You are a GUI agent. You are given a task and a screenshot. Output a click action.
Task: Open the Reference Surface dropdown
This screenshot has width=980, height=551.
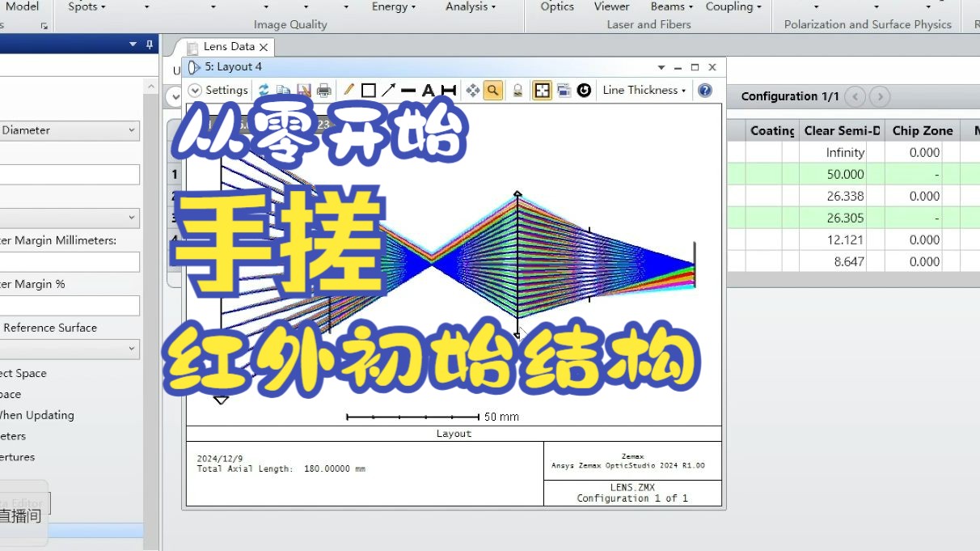pos(132,350)
